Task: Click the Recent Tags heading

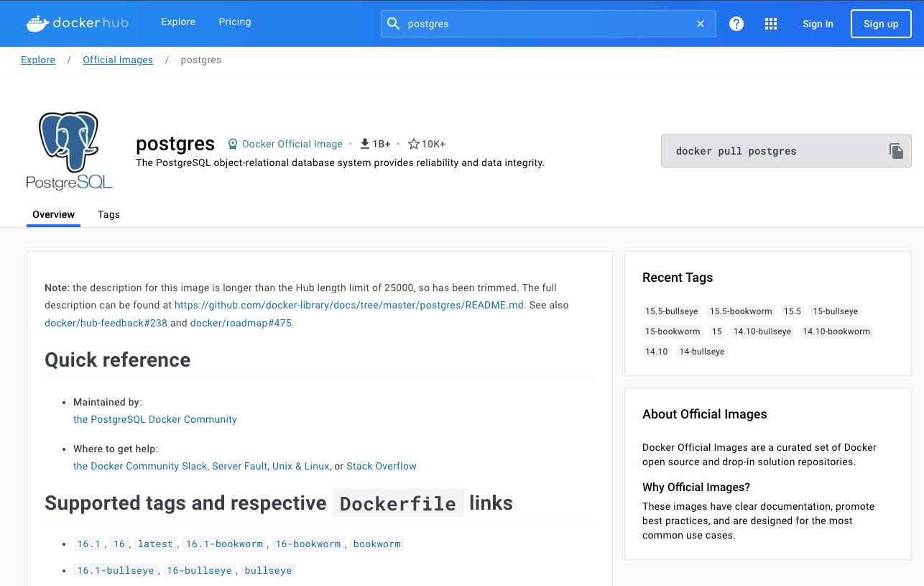Action: (x=678, y=278)
